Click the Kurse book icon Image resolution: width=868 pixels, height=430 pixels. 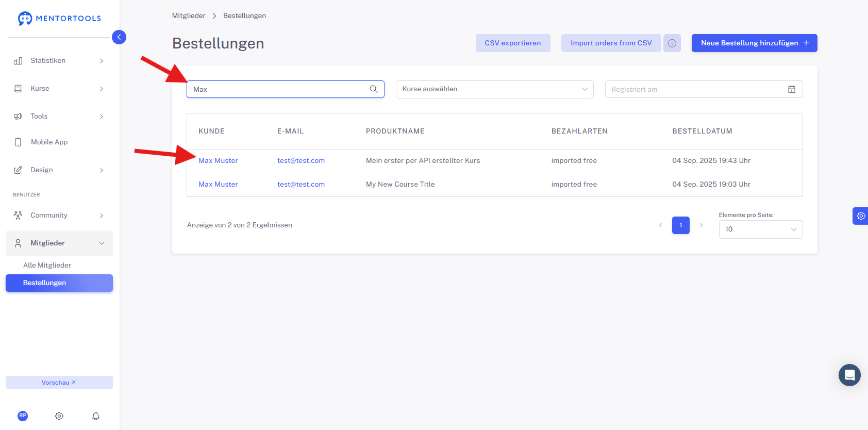tap(18, 89)
